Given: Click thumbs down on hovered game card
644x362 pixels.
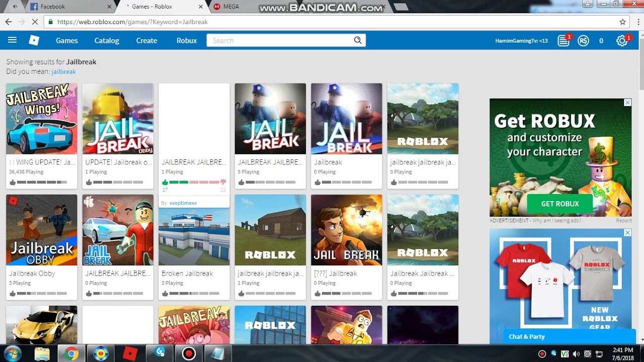Looking at the screenshot, I should coord(223,182).
